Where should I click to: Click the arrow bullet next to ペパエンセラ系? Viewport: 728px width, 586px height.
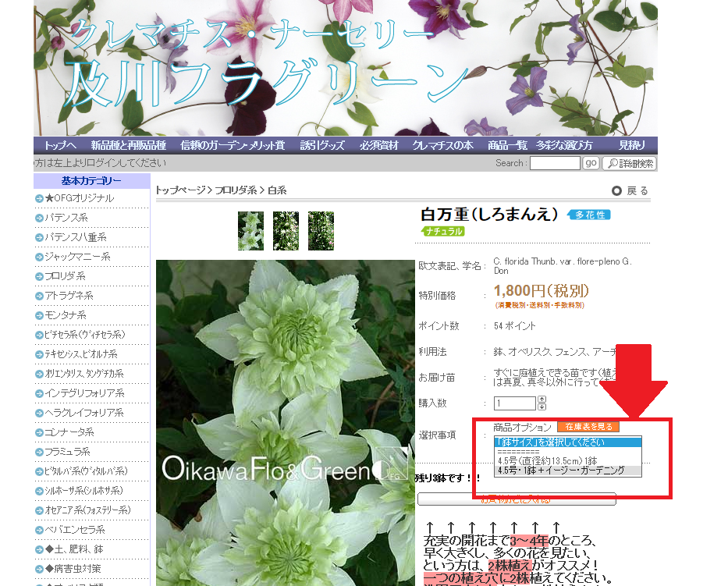coord(40,530)
